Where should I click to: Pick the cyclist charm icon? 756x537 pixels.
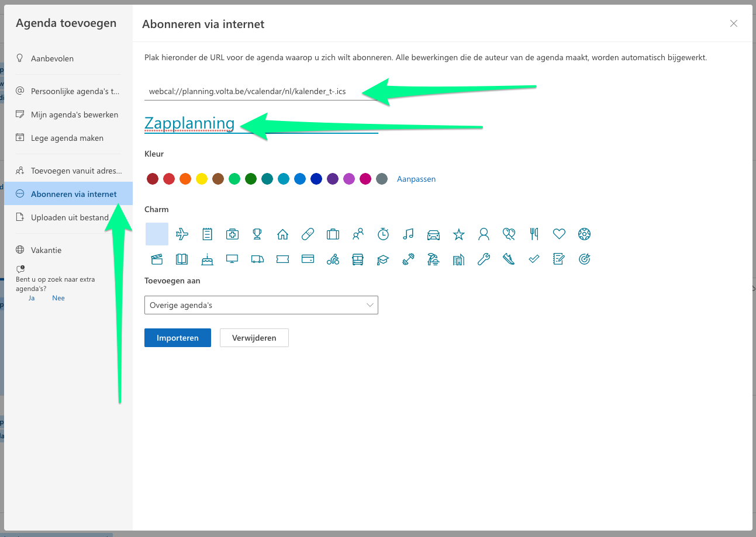click(x=333, y=259)
